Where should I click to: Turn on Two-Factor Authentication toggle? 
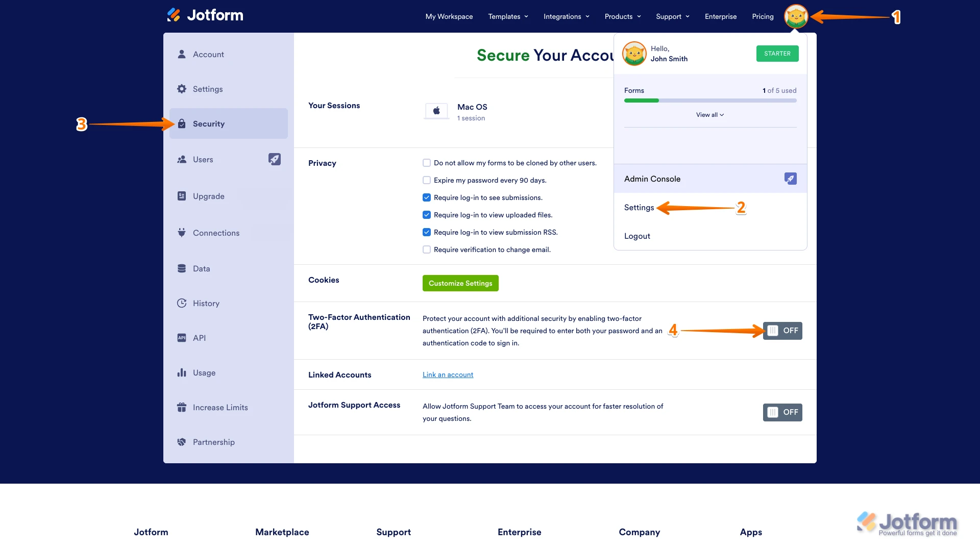click(x=782, y=331)
